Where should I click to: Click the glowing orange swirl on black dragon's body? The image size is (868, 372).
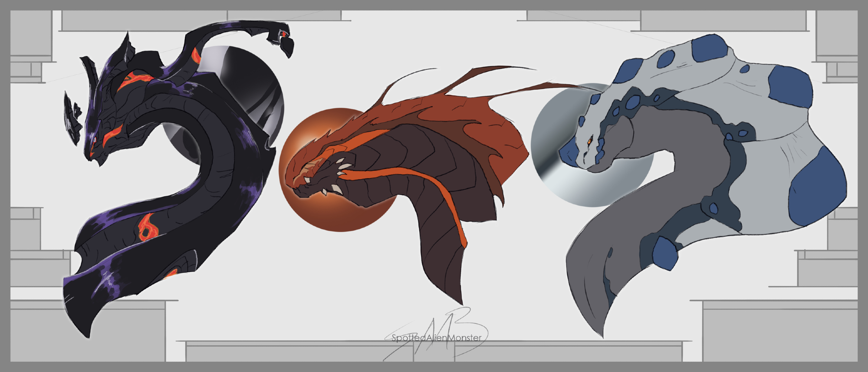(x=145, y=228)
